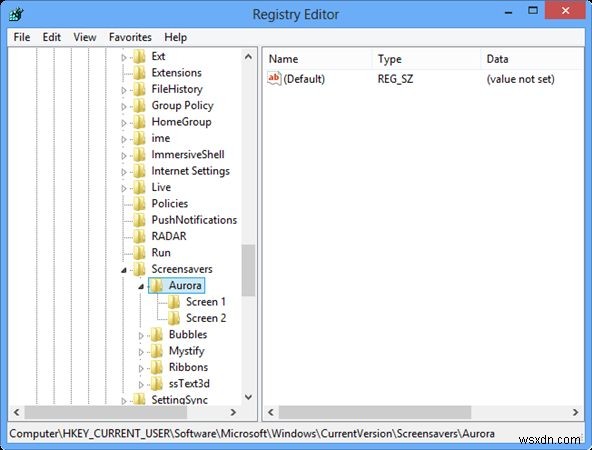The image size is (592, 450).
Task: Expand the Bubbles key
Action: [x=141, y=336]
